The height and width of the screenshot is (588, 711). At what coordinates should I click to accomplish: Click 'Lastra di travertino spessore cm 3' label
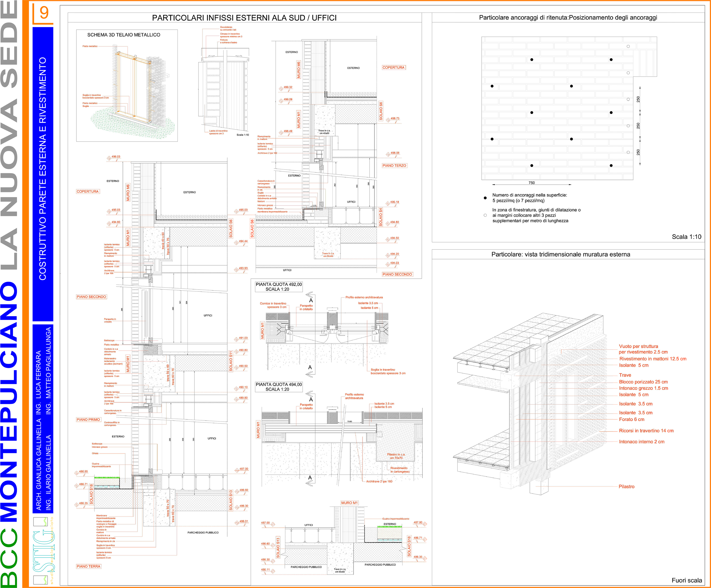click(218, 132)
